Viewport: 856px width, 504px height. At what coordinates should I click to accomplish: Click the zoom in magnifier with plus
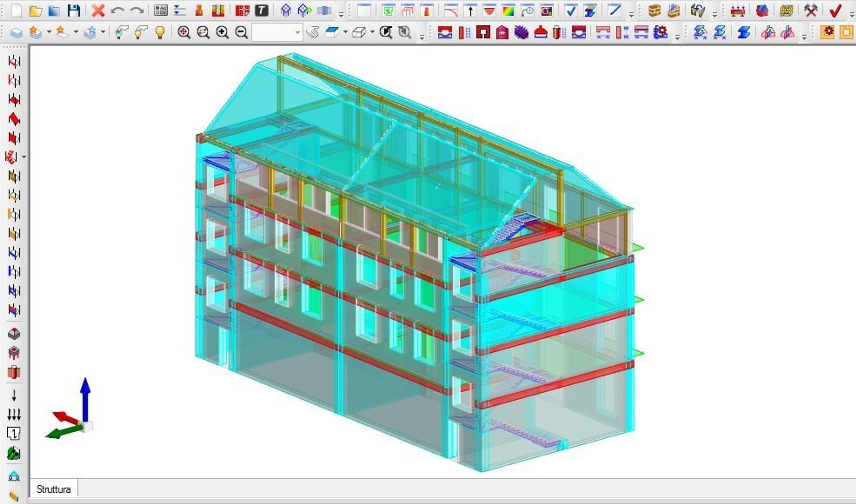click(x=222, y=32)
